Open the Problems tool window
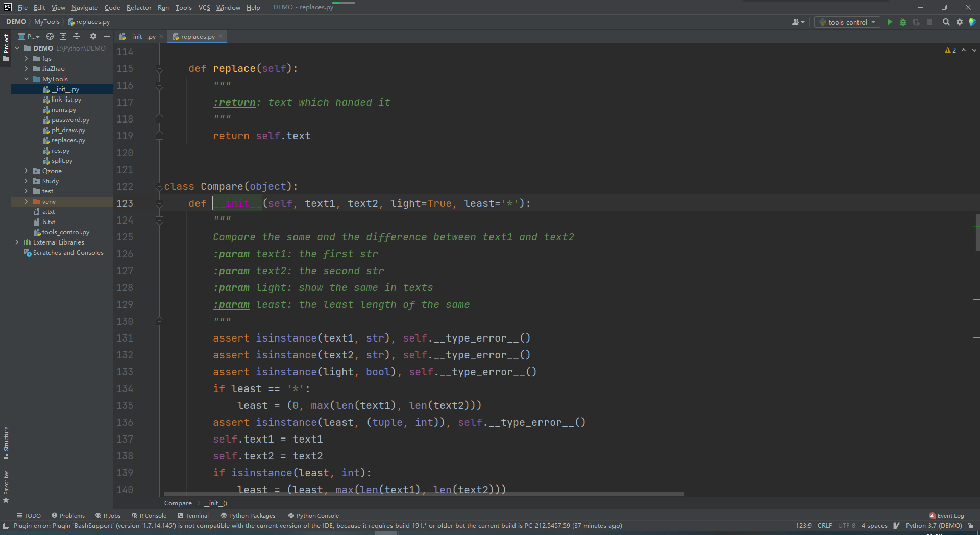The width and height of the screenshot is (980, 535). click(x=68, y=515)
